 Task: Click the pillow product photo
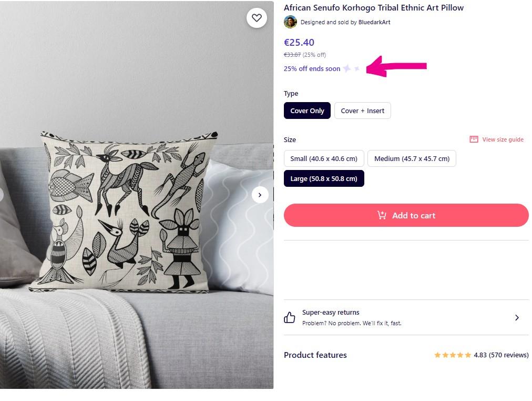129,210
